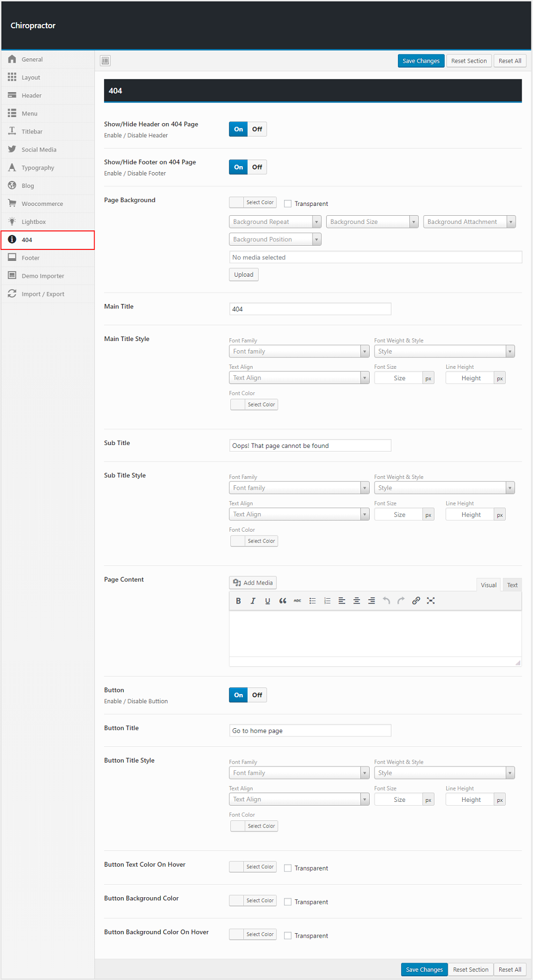Check Transparent for Page Background

coord(288,204)
